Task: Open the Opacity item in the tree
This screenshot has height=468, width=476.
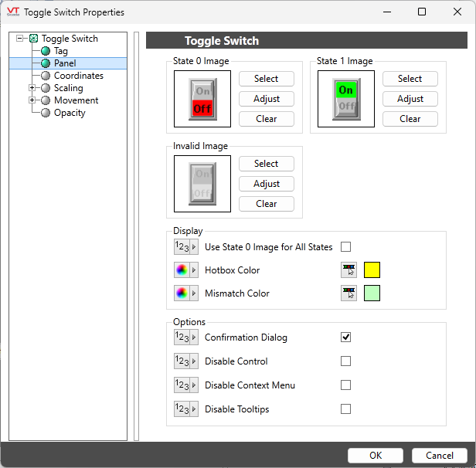Action: click(x=70, y=113)
